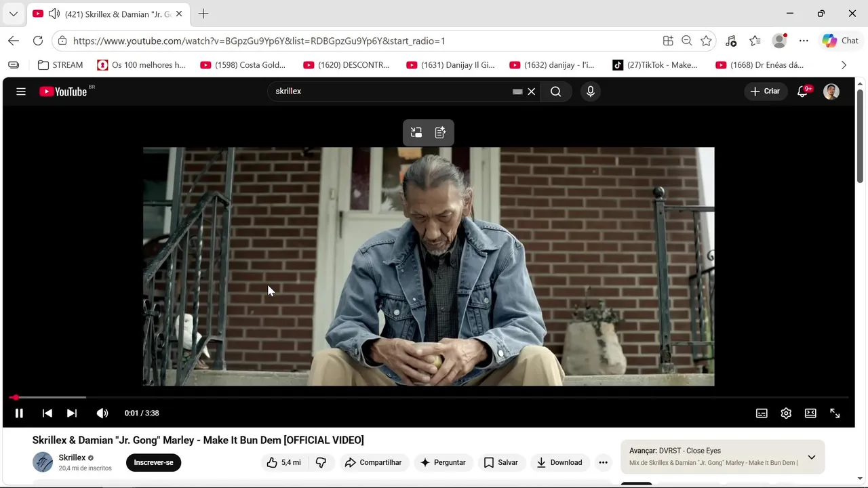Screen dimensions: 868x488
Task: Skip to the next video
Action: [72, 413]
